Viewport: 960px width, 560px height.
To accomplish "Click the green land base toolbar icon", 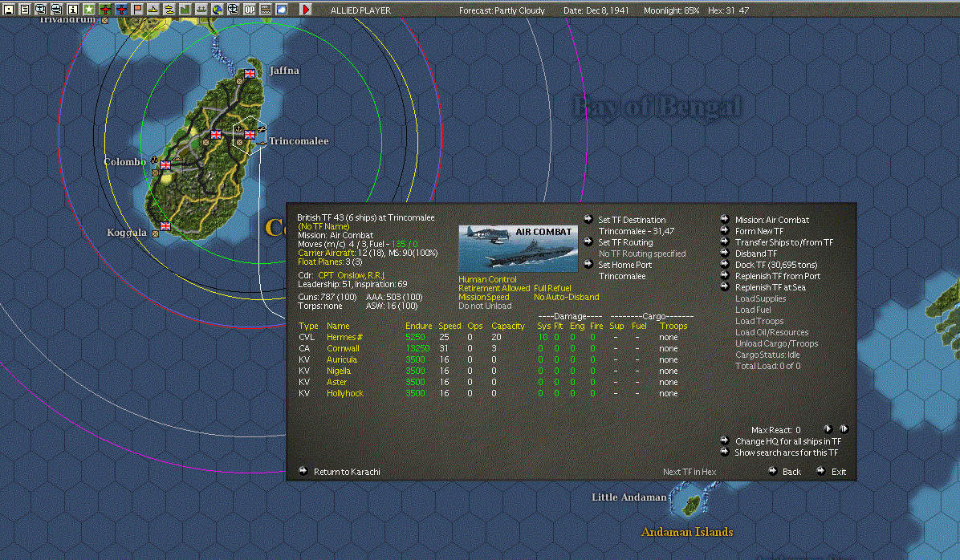I will (x=185, y=9).
